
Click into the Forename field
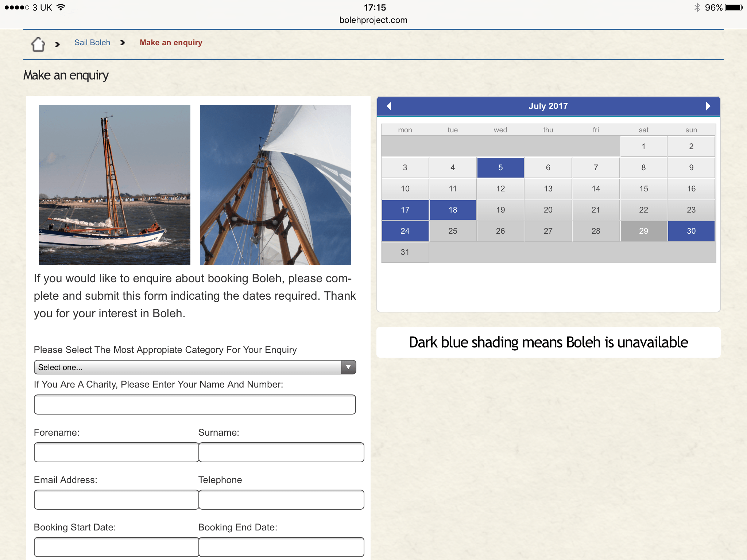116,452
